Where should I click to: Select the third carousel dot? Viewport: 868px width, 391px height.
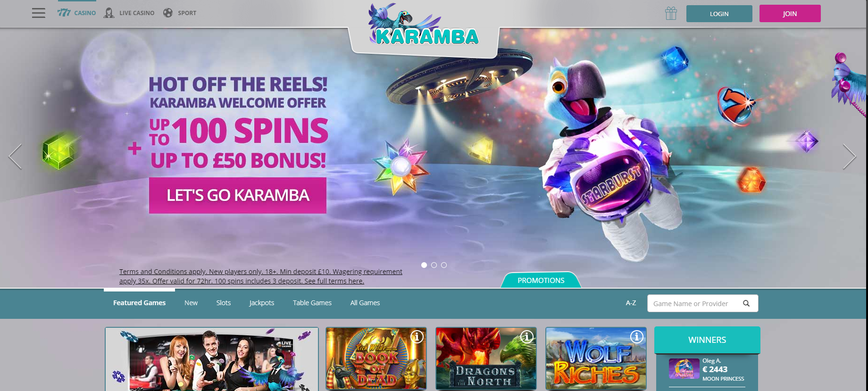pyautogui.click(x=444, y=265)
